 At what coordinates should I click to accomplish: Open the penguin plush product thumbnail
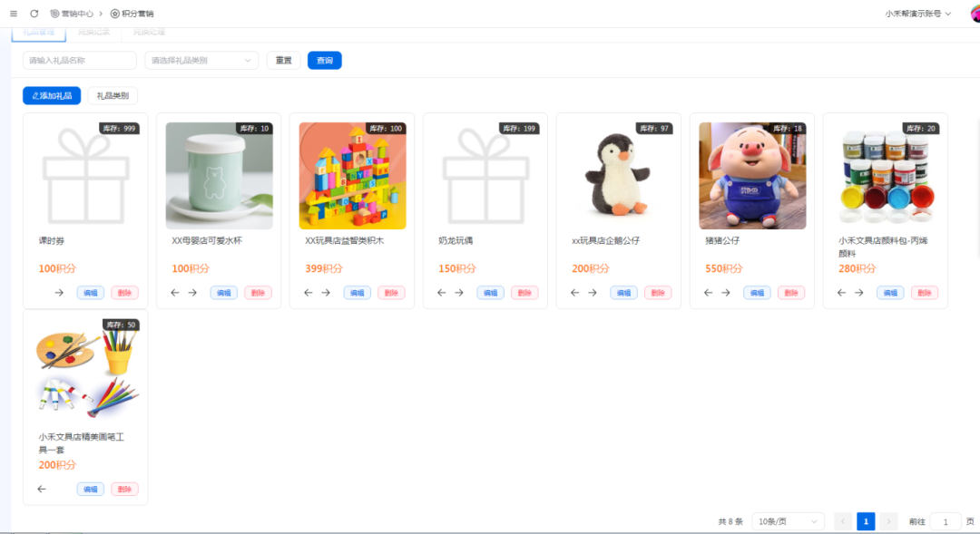(619, 176)
